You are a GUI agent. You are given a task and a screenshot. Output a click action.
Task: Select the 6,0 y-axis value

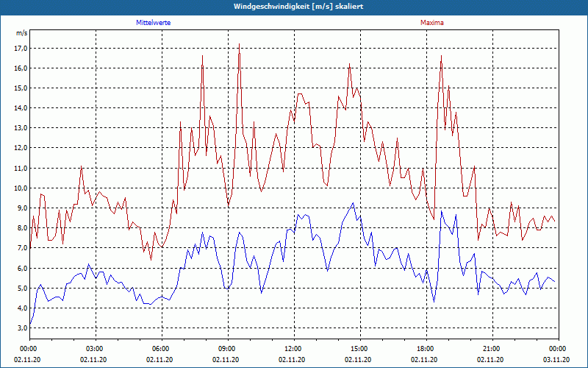(x=23, y=268)
